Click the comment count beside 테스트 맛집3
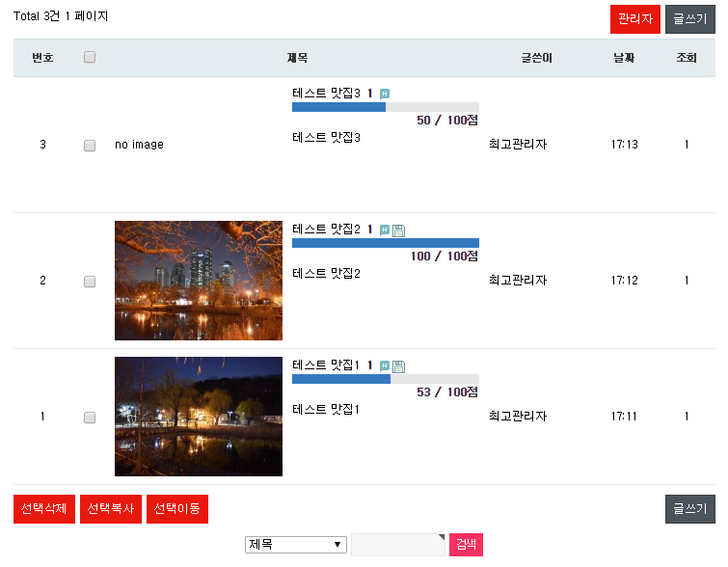This screenshot has height=567, width=728. [370, 94]
